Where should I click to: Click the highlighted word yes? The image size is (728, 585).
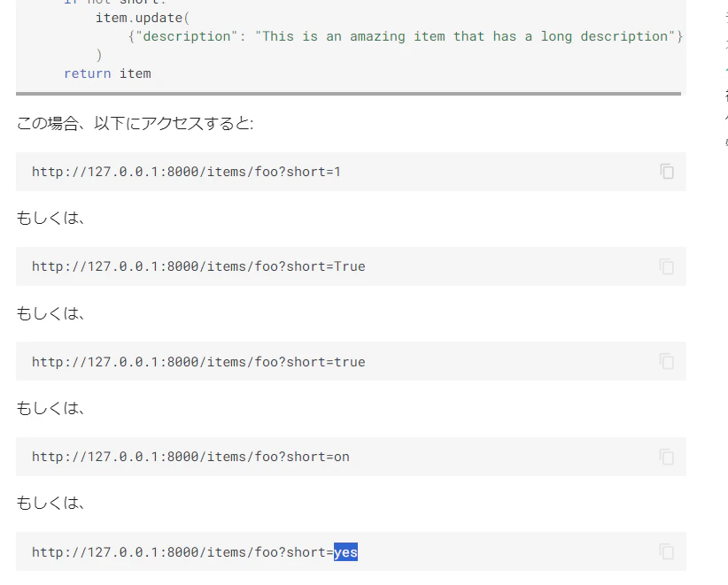pos(346,552)
